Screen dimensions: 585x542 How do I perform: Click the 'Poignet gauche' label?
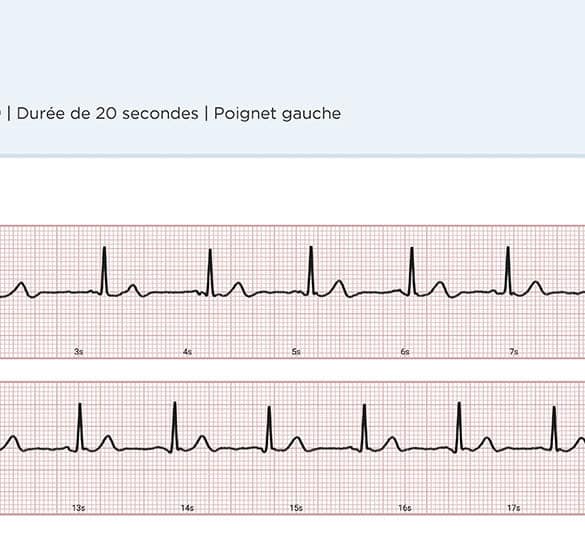277,114
